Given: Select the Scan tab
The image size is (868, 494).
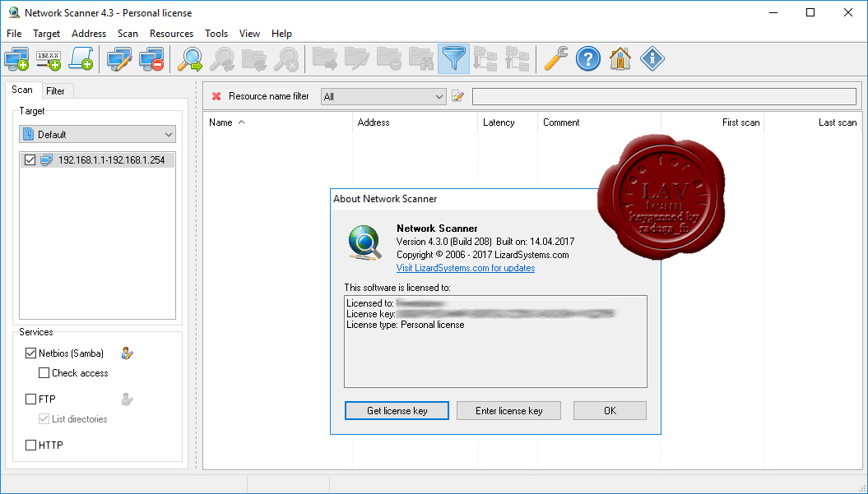Looking at the screenshot, I should coord(22,90).
